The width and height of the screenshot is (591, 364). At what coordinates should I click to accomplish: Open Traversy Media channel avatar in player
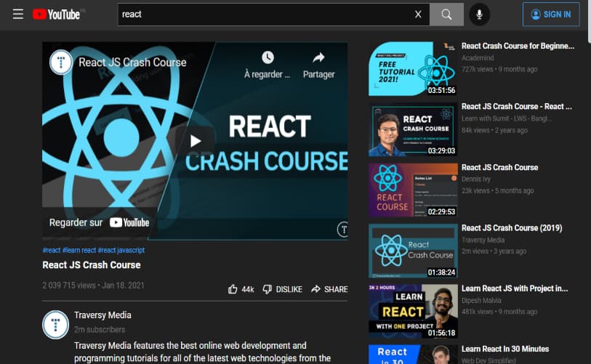click(60, 62)
